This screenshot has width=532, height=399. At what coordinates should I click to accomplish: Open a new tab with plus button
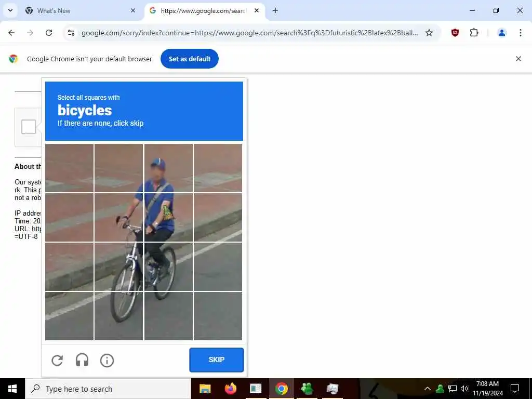coord(275,10)
